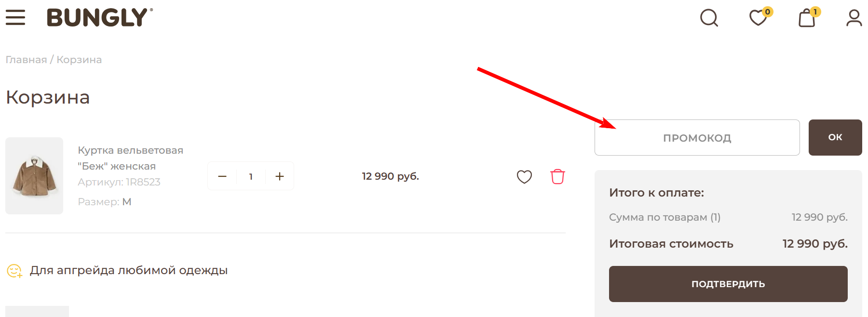Go to Главная breadcrumb link

click(x=26, y=60)
